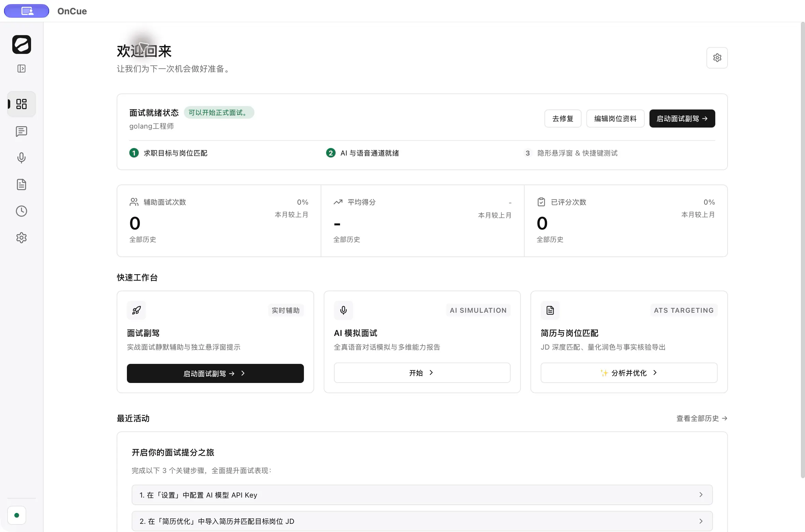Expand step 1 配置 AI 模型 API Key row
The width and height of the screenshot is (805, 532).
422,495
